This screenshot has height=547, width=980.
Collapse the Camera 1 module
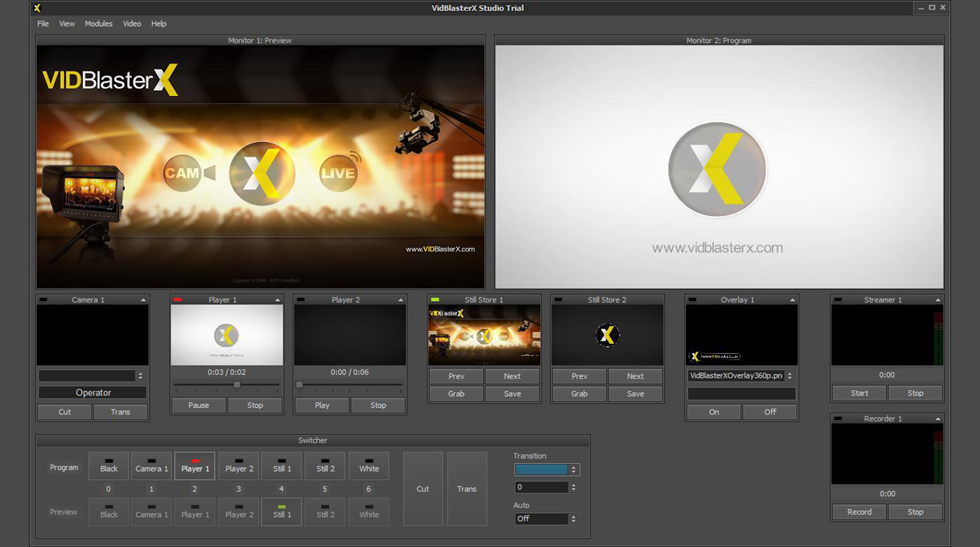pos(143,299)
